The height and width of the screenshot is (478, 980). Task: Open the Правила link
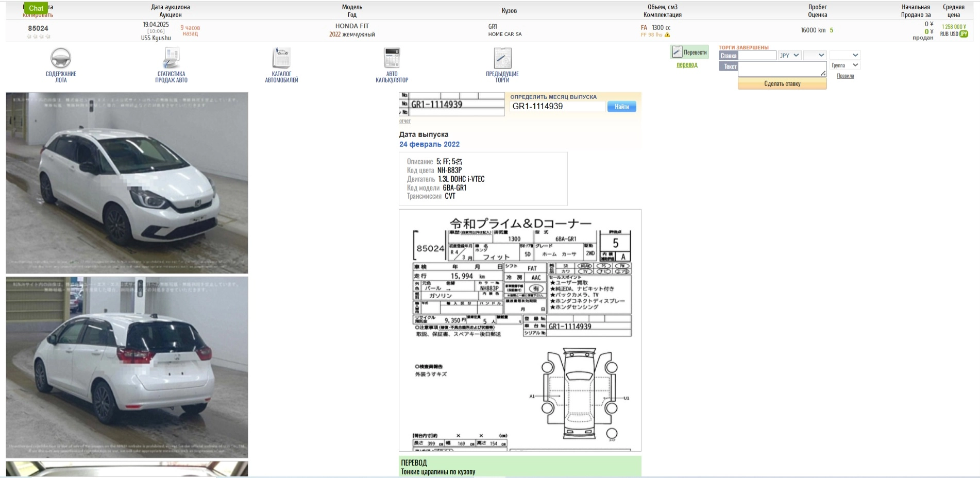[x=845, y=76]
